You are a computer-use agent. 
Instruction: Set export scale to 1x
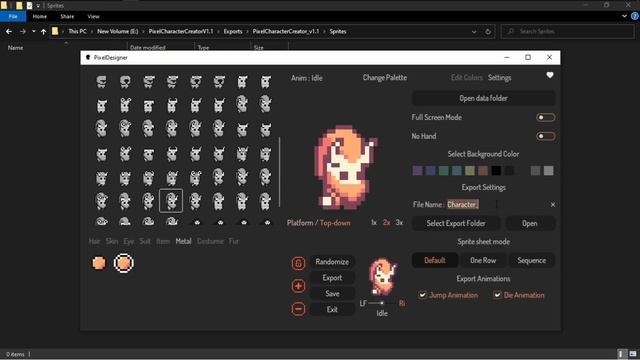coord(374,222)
